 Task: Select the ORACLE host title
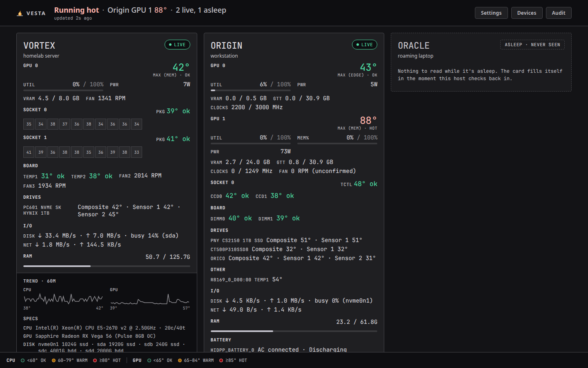click(414, 45)
